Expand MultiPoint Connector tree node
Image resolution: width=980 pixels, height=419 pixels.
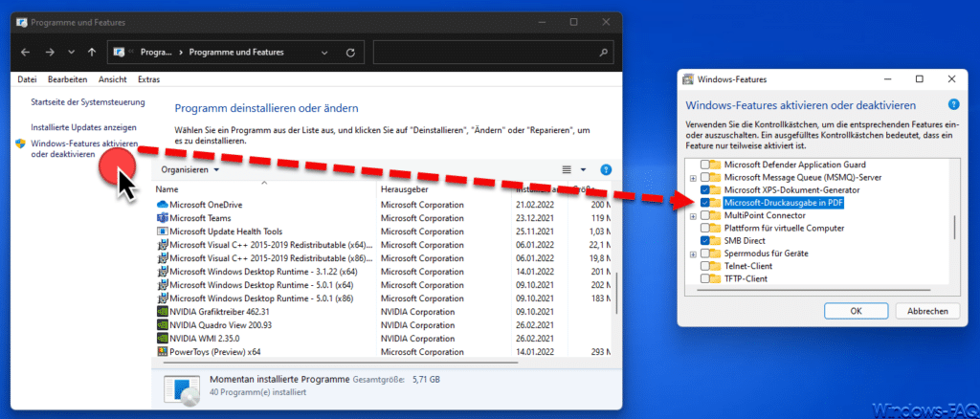click(x=693, y=216)
